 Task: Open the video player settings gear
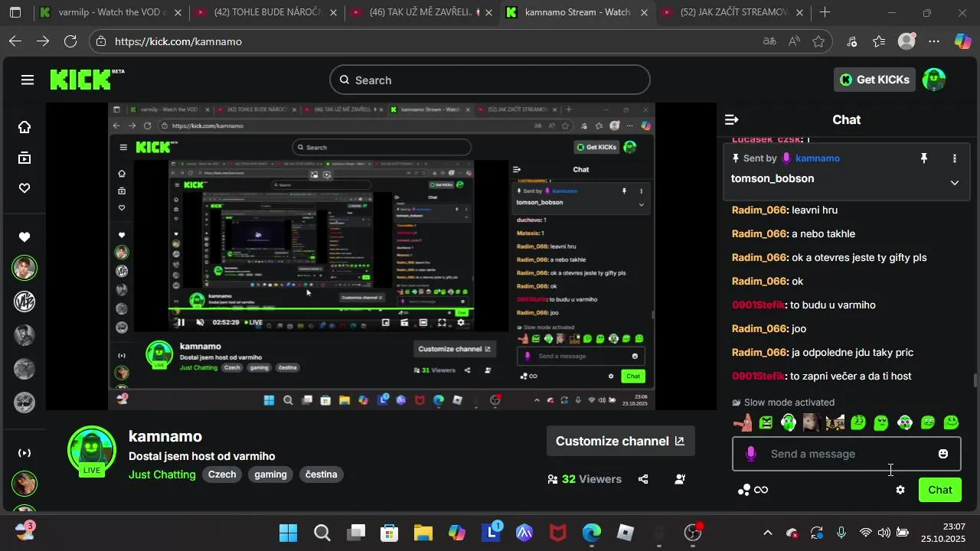461,322
